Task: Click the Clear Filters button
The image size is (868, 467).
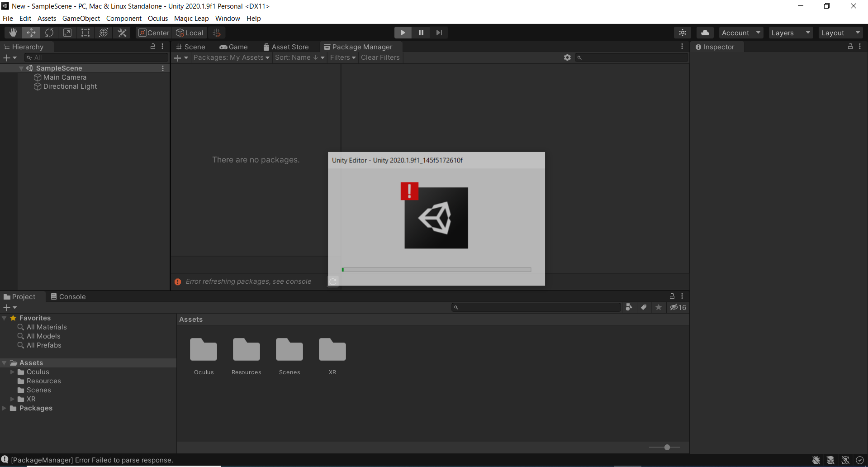Action: (380, 57)
